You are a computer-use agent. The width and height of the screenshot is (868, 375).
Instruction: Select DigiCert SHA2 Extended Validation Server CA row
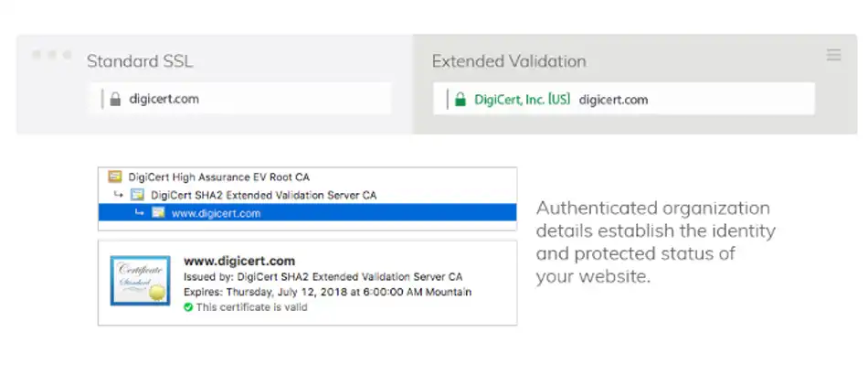[x=263, y=195]
